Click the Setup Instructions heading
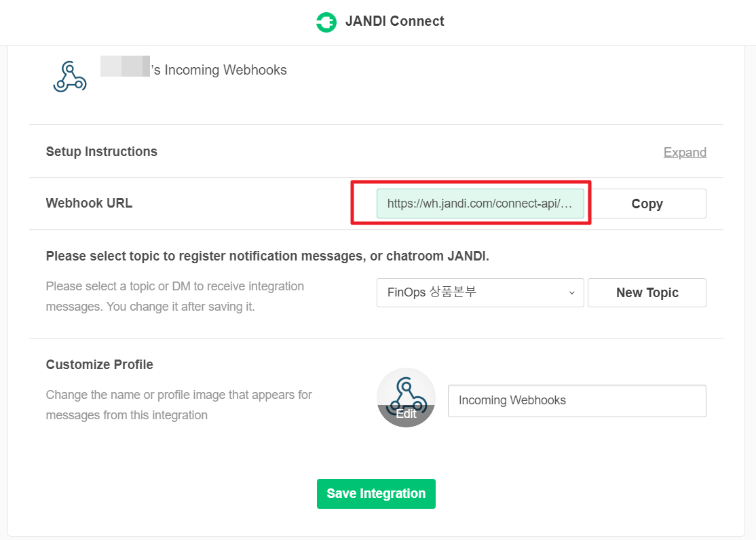 (x=101, y=151)
